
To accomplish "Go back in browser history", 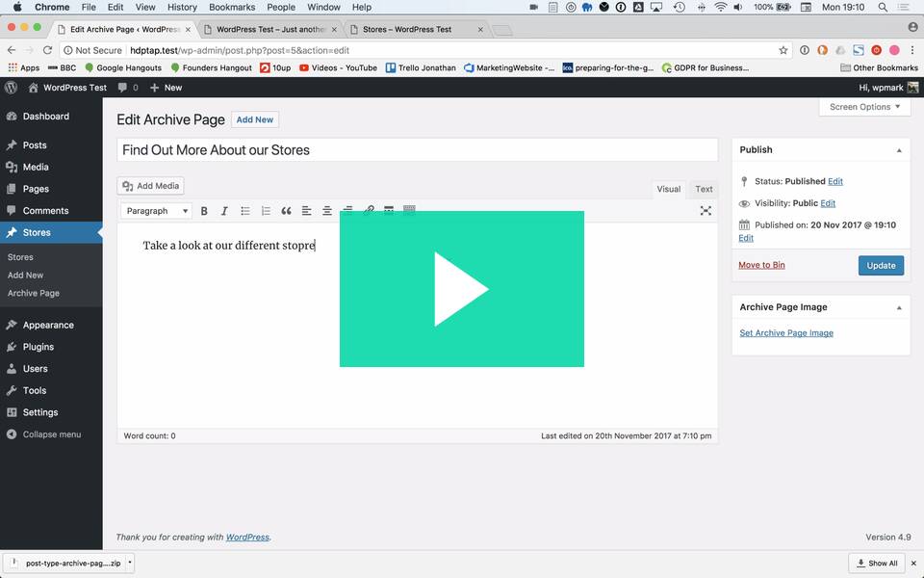I will pyautogui.click(x=12, y=50).
